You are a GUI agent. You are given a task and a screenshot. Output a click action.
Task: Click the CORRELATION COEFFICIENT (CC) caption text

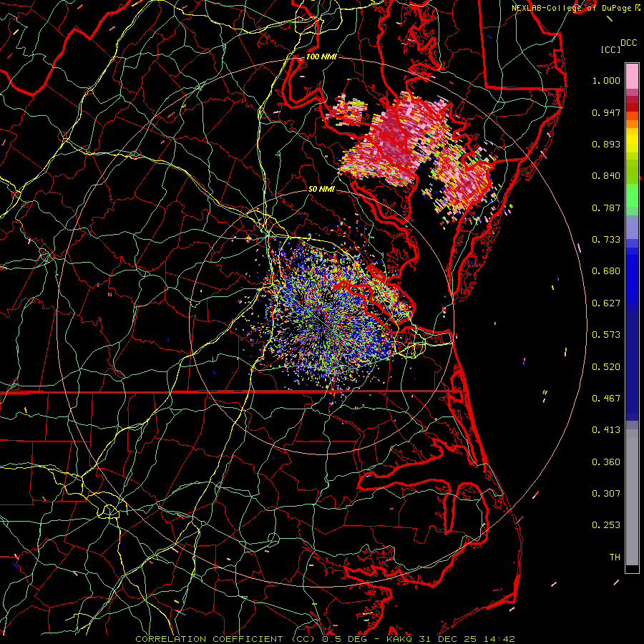(224, 639)
